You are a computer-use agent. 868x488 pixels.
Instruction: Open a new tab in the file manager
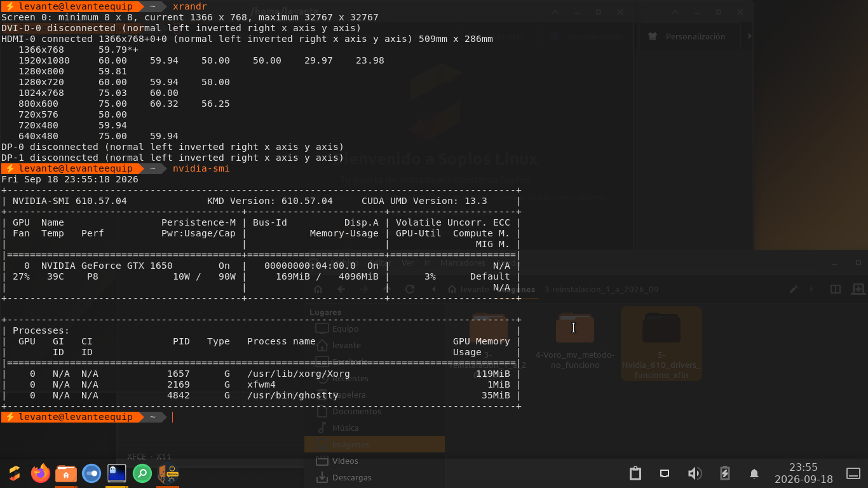click(858, 289)
